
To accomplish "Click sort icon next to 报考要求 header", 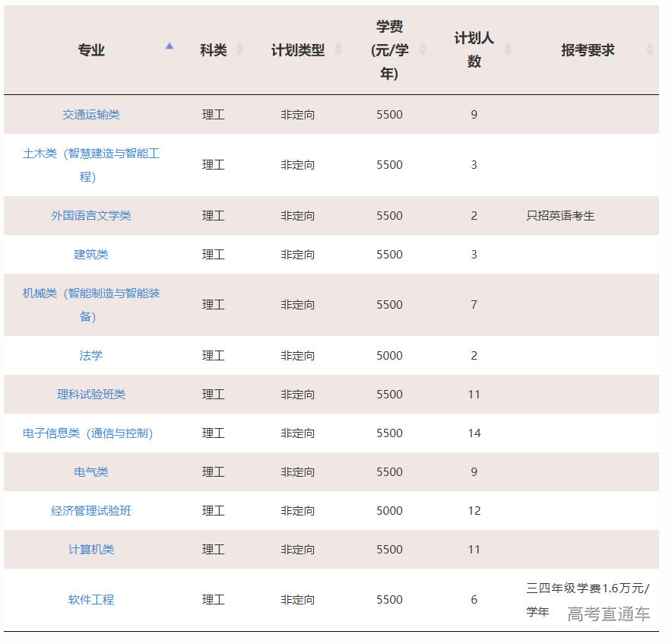I will coord(649,50).
